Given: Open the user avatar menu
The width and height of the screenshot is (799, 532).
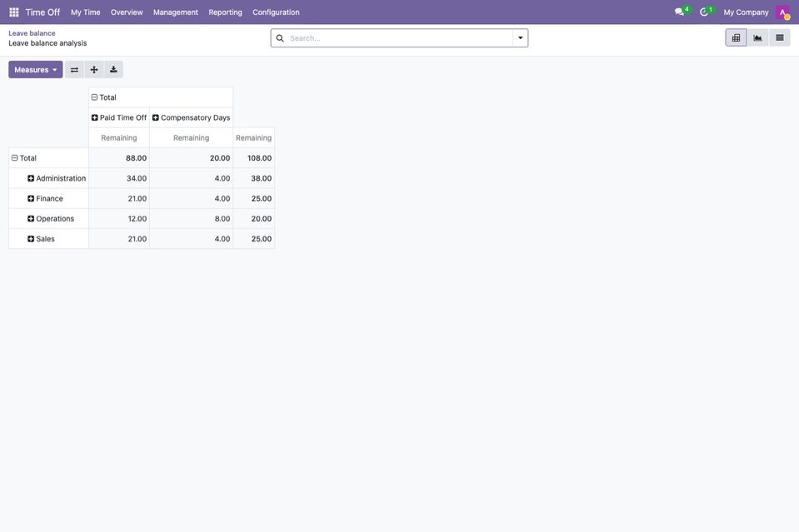Looking at the screenshot, I should [782, 12].
